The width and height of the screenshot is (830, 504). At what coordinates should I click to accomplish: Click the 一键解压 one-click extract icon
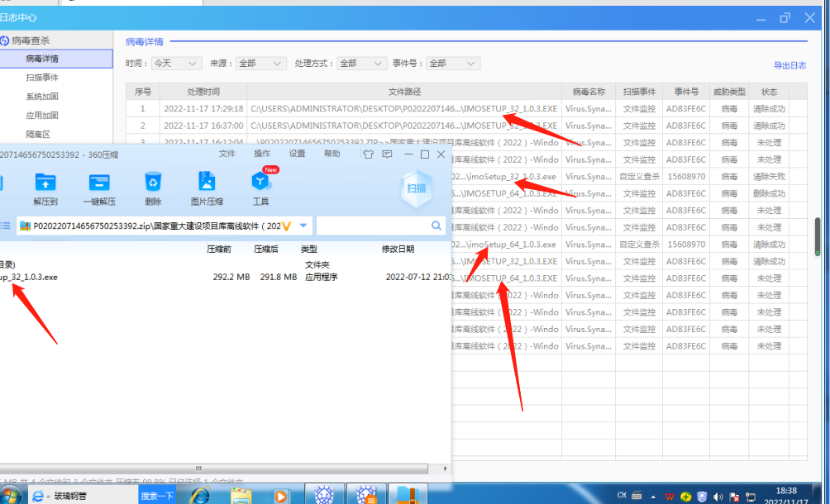[x=99, y=183]
